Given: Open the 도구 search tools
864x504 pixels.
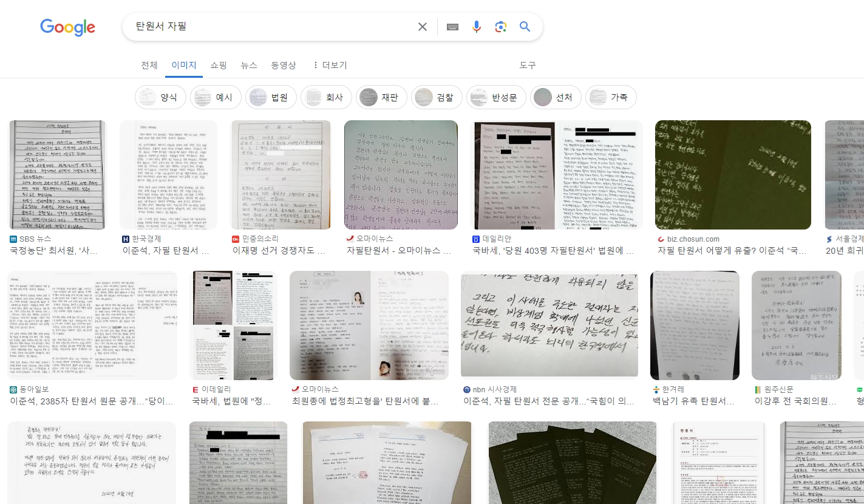Looking at the screenshot, I should 528,65.
